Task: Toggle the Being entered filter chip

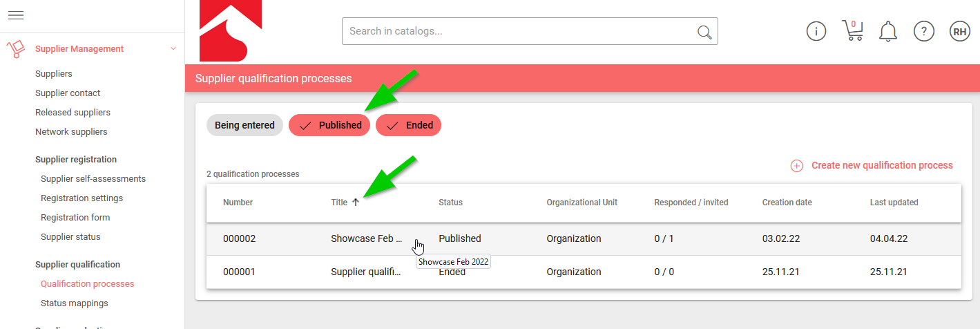Action: 244,125
